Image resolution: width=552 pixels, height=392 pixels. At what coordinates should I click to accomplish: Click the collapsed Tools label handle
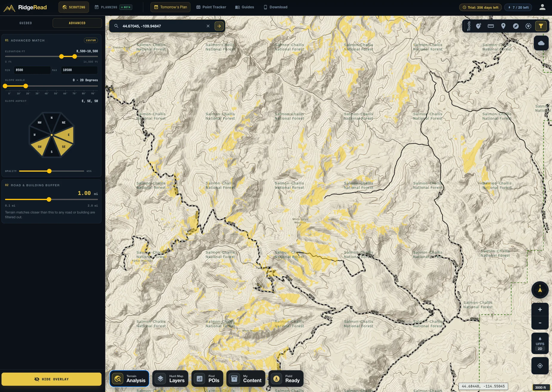click(x=469, y=26)
